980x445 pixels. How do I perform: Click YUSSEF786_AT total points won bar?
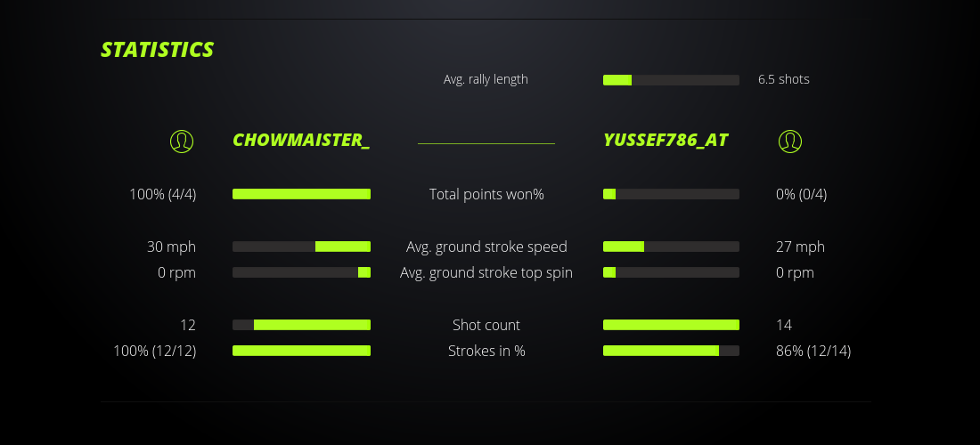[671, 194]
